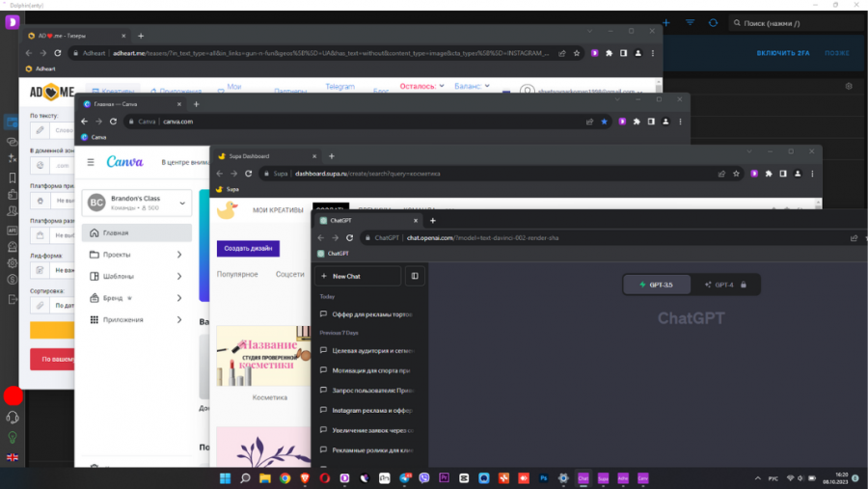The height and width of the screenshot is (489, 868).
Task: Select the locked GPT-4 model
Action: point(725,285)
